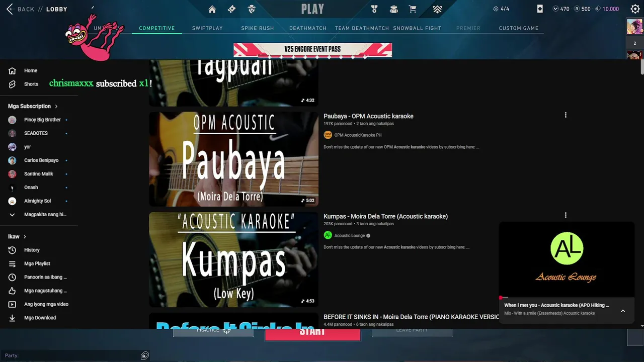Select the Competitive mode tab

click(x=157, y=28)
